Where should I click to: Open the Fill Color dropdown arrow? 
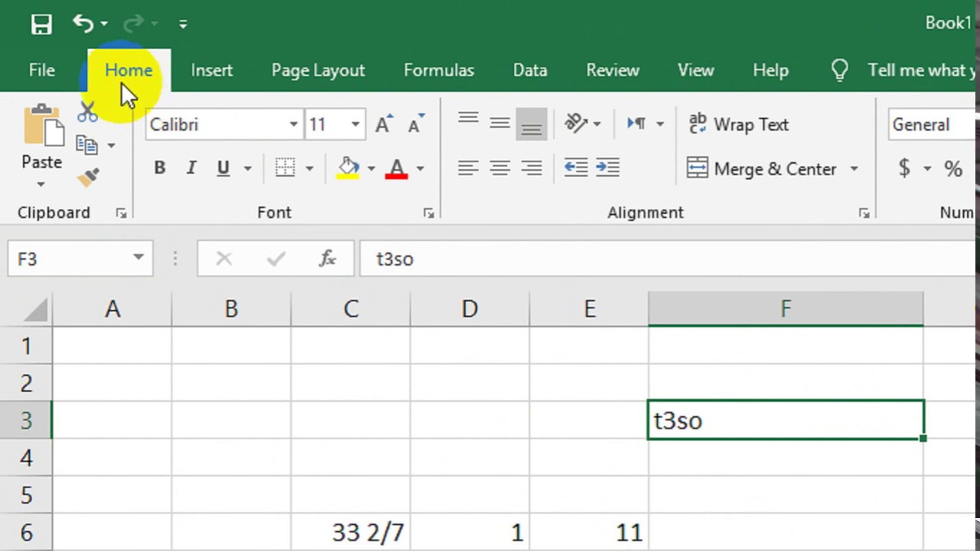(371, 168)
